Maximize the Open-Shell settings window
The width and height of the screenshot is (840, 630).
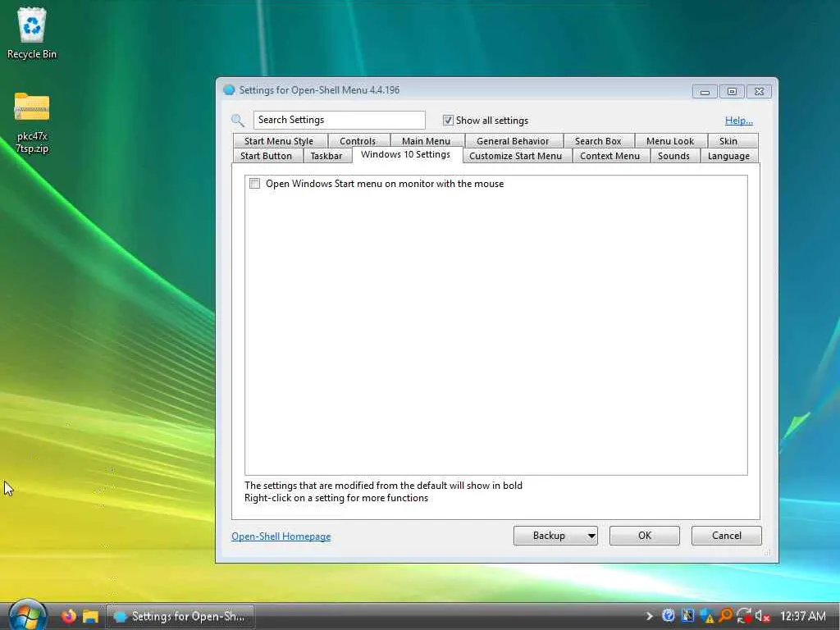[731, 92]
